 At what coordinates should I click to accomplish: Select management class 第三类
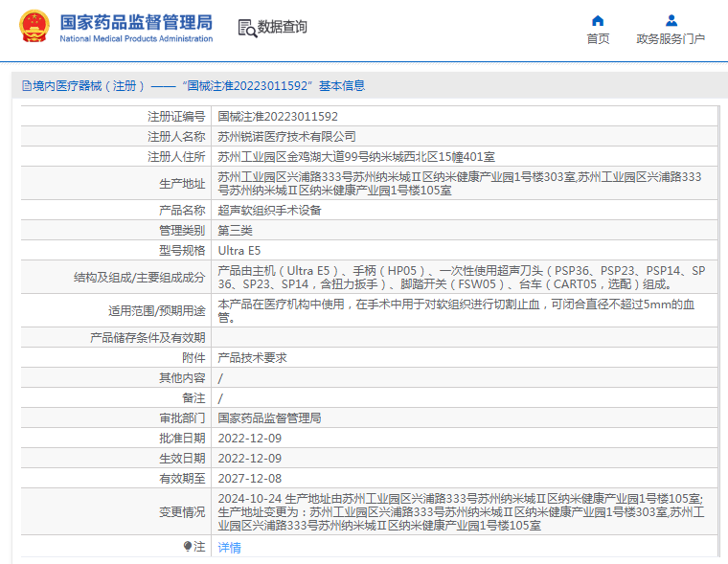click(x=235, y=230)
